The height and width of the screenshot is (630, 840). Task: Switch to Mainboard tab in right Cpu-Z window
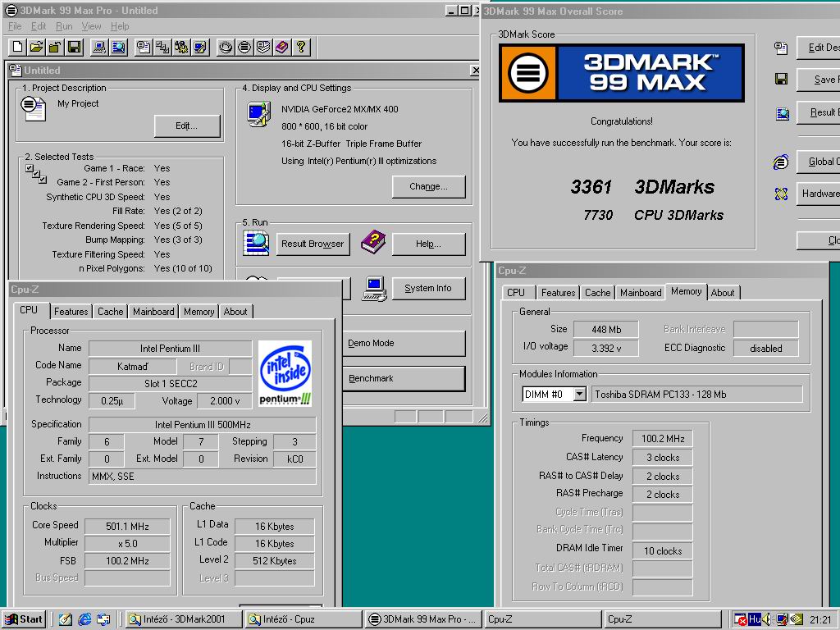point(641,293)
